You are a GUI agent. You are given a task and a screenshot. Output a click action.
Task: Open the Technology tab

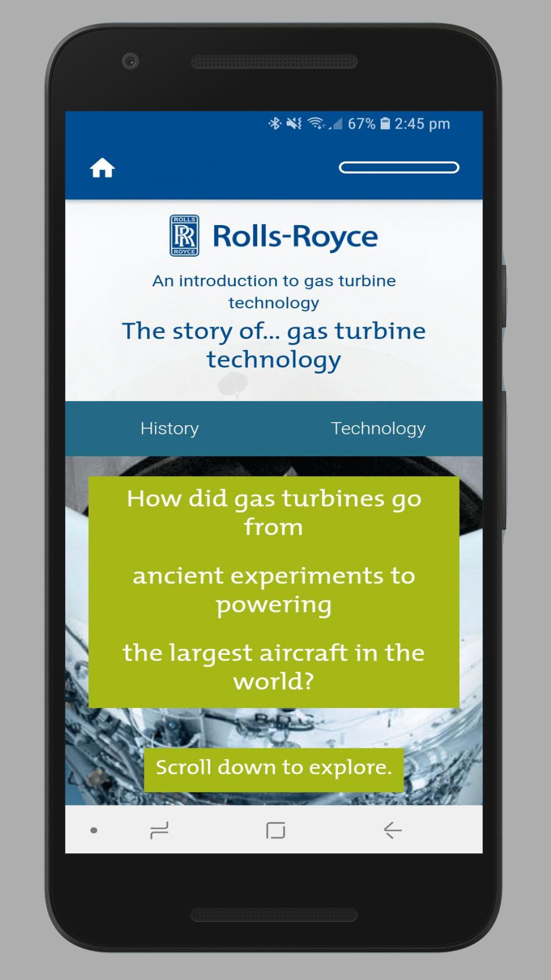(378, 428)
